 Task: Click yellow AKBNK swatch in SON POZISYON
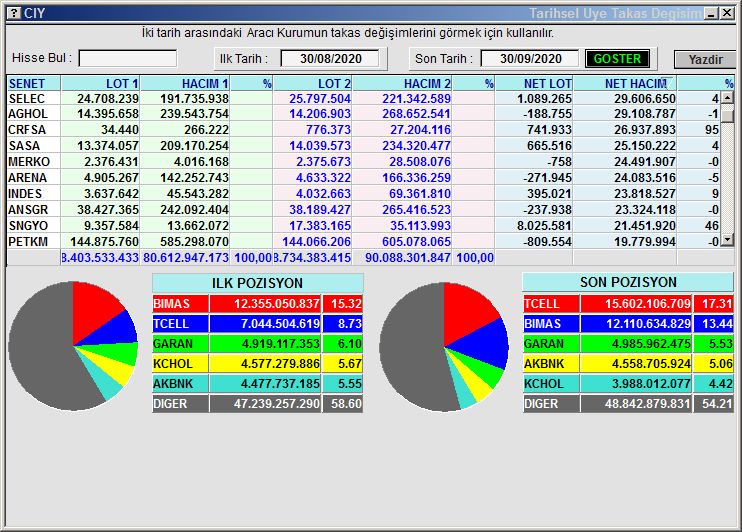[551, 364]
